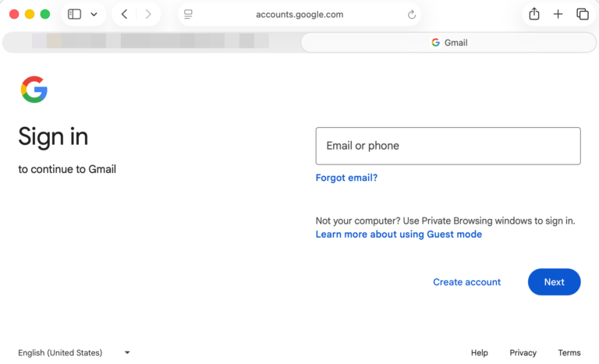Open the sidebar options dropdown chevron
The width and height of the screenshot is (599, 364).
(x=94, y=14)
